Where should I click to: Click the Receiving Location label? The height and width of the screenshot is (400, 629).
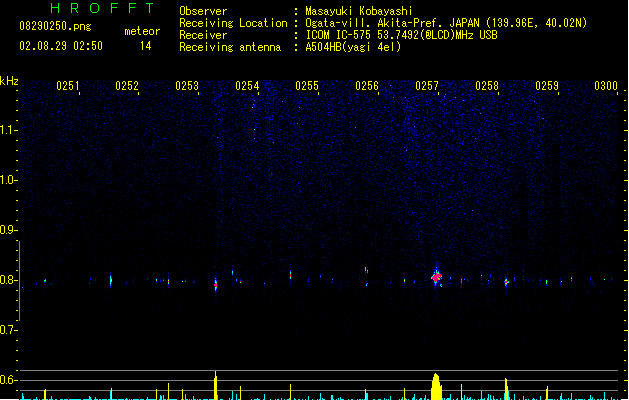click(233, 23)
